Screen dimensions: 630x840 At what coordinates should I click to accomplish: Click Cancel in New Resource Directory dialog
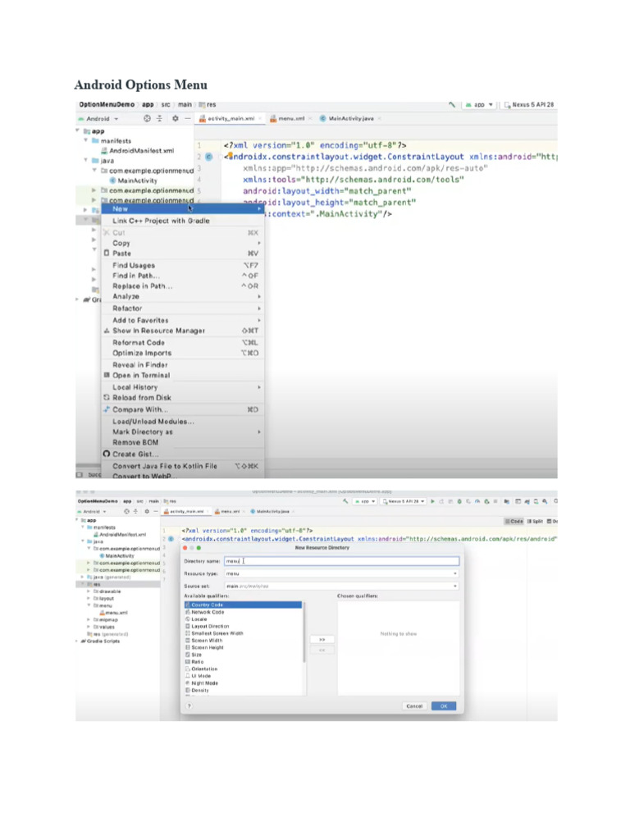click(x=414, y=706)
